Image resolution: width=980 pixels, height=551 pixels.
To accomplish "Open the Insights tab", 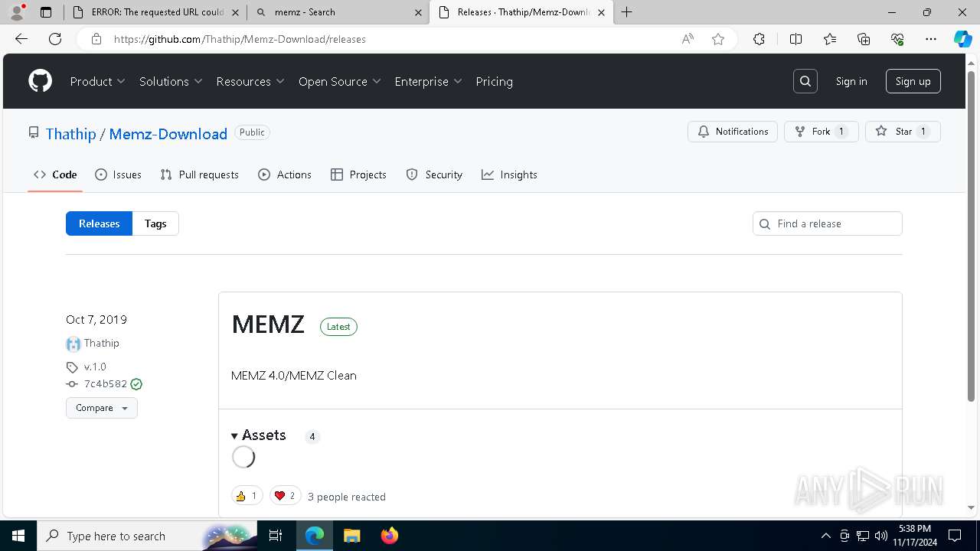I will click(509, 174).
